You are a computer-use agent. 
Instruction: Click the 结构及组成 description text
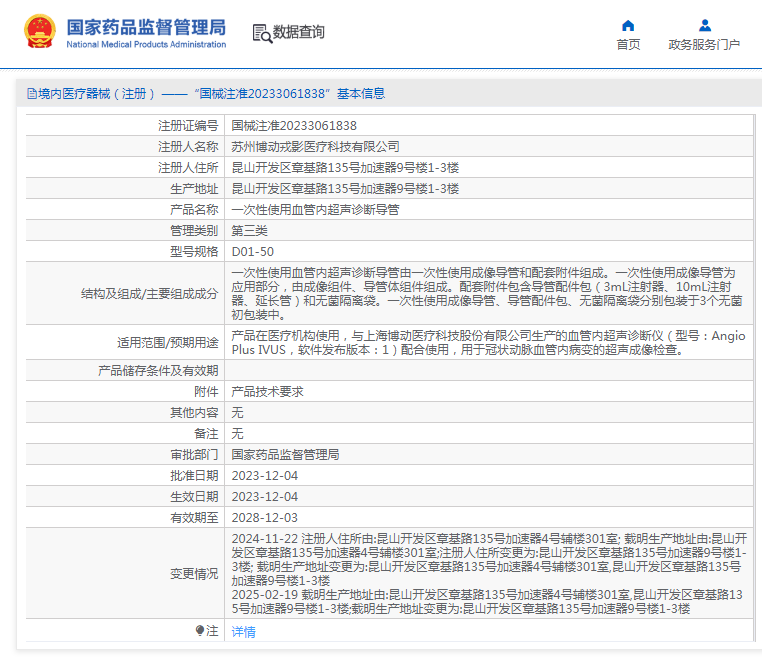(487, 294)
